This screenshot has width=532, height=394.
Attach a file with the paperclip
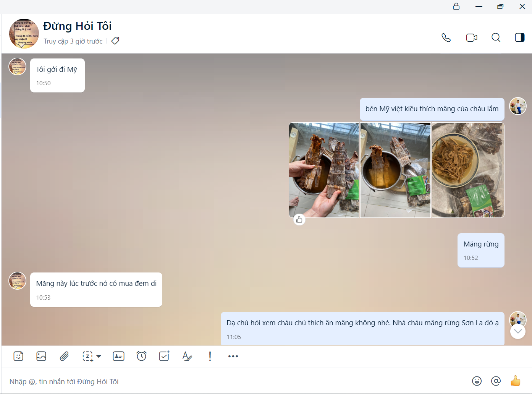(x=64, y=356)
